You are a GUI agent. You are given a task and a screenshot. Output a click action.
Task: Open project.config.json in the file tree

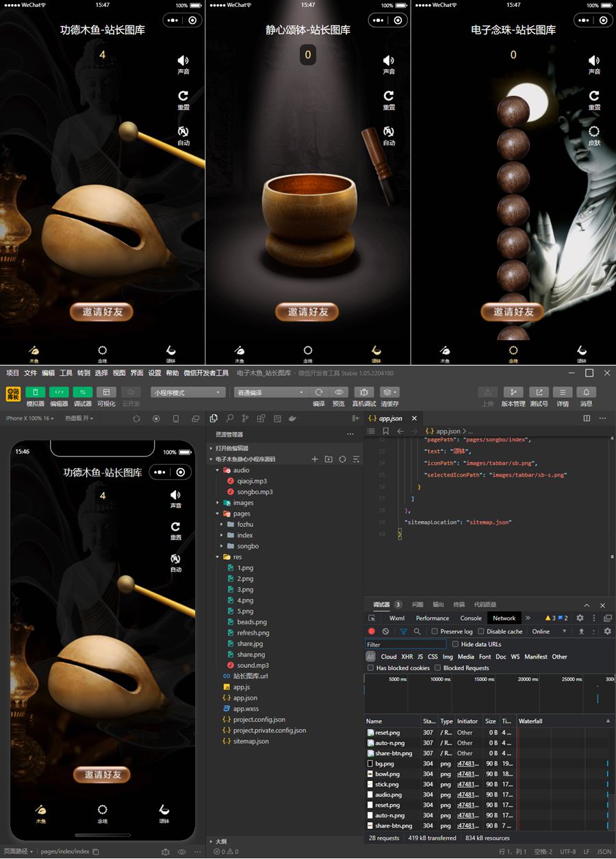coord(259,719)
